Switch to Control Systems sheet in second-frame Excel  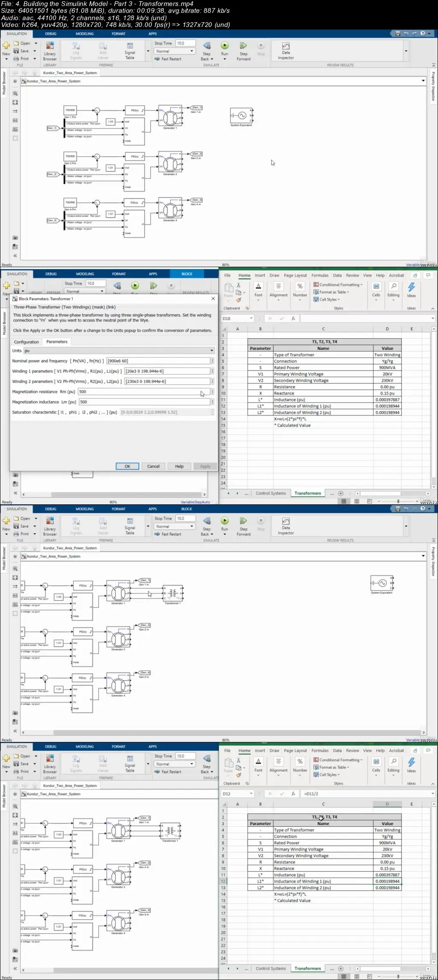click(x=271, y=493)
